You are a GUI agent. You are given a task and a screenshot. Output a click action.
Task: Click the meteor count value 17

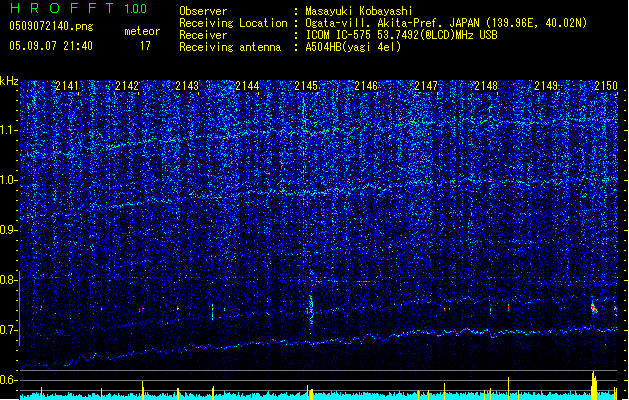pos(145,45)
